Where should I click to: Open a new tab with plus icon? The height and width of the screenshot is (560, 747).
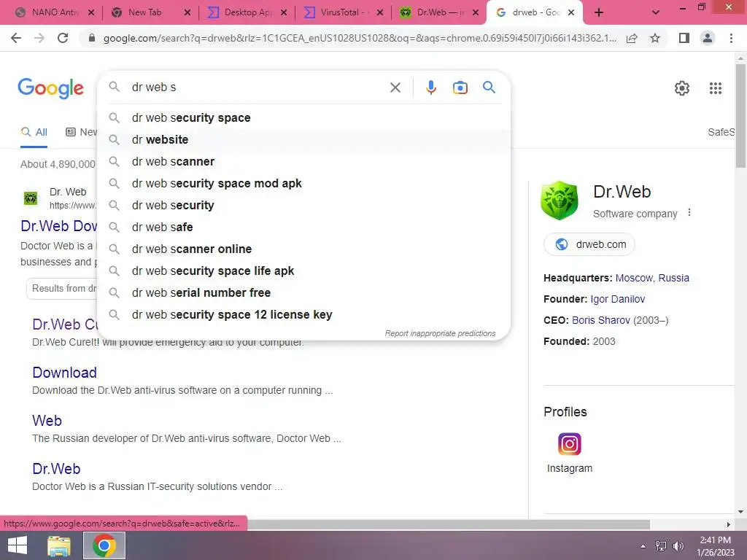(x=599, y=13)
